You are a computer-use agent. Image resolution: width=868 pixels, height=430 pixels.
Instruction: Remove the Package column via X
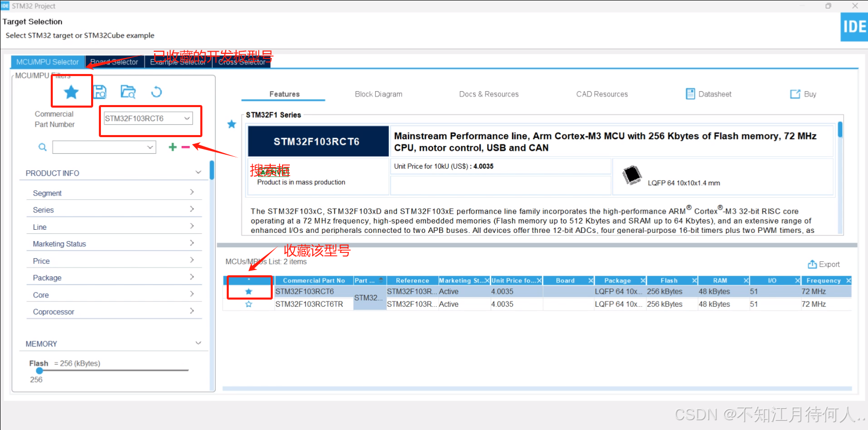point(643,280)
